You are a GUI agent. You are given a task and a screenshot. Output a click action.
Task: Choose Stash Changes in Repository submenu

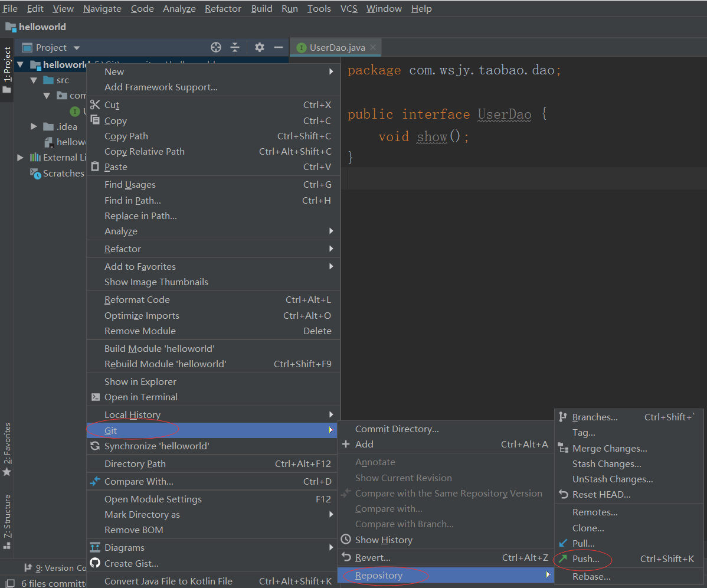[629, 463]
